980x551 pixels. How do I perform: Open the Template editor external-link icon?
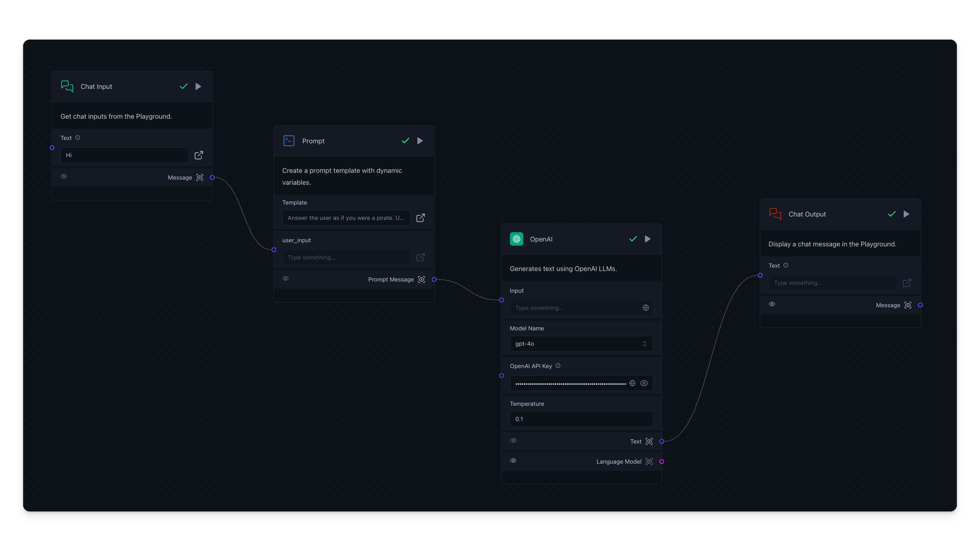[421, 218]
